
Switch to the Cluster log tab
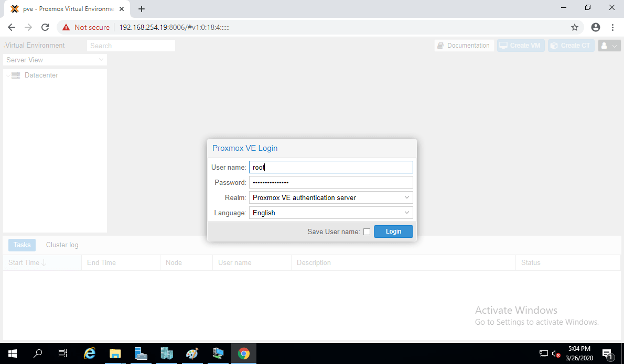(62, 245)
